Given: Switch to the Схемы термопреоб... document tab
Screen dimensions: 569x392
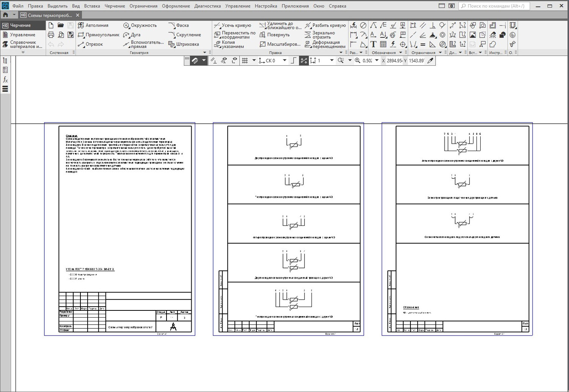Looking at the screenshot, I should click(49, 15).
